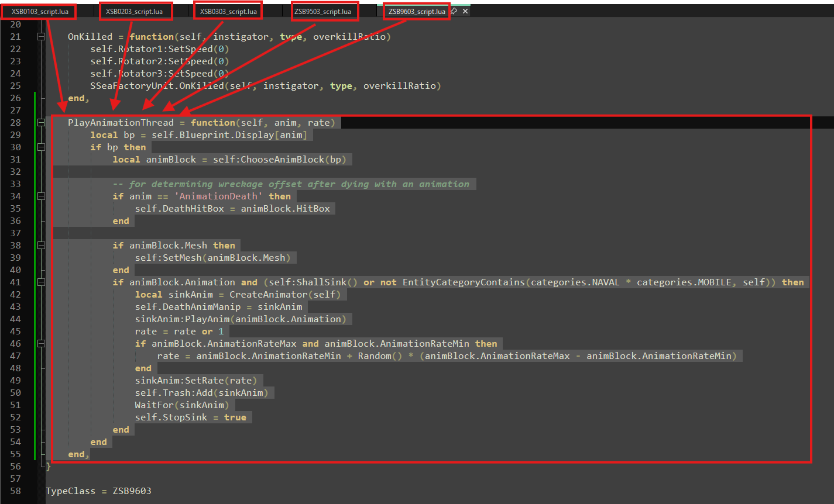Select the XSB0303_script.lua tab
This screenshot has height=504, width=834.
pyautogui.click(x=228, y=11)
